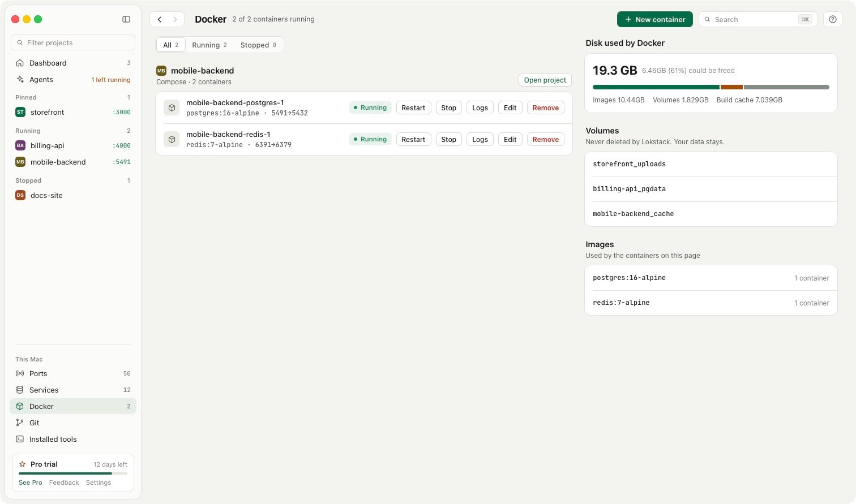Select docs-site project in sidebar

tap(73, 195)
